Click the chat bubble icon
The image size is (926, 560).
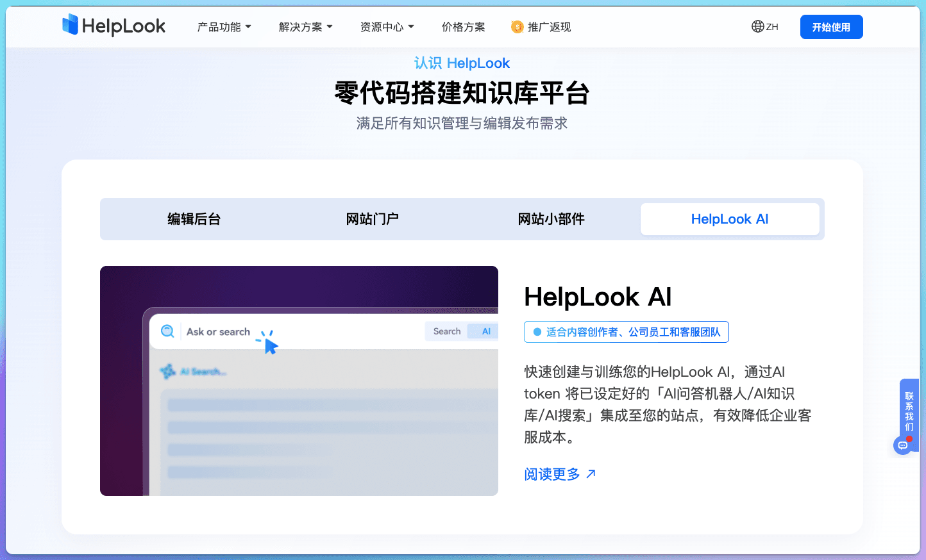point(903,445)
